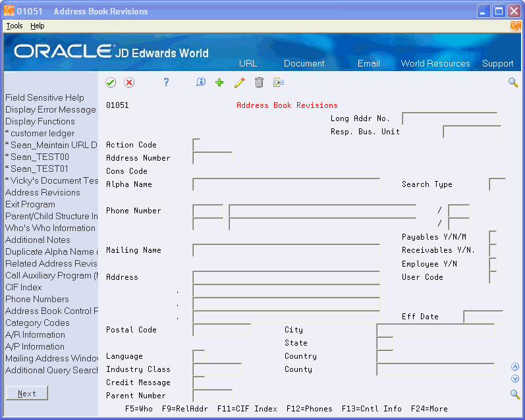This screenshot has height=420, width=525.
Task: Open A/P Information sidebar item
Action: tap(35, 347)
